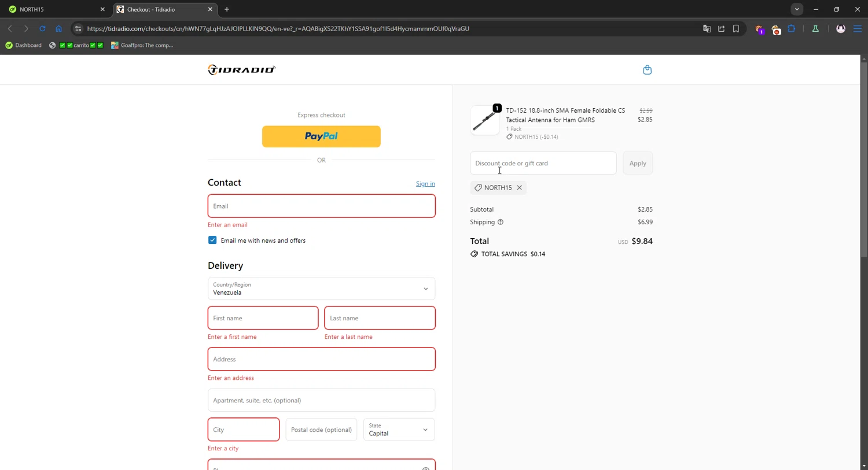Click the Total amount $9.84

point(642,241)
